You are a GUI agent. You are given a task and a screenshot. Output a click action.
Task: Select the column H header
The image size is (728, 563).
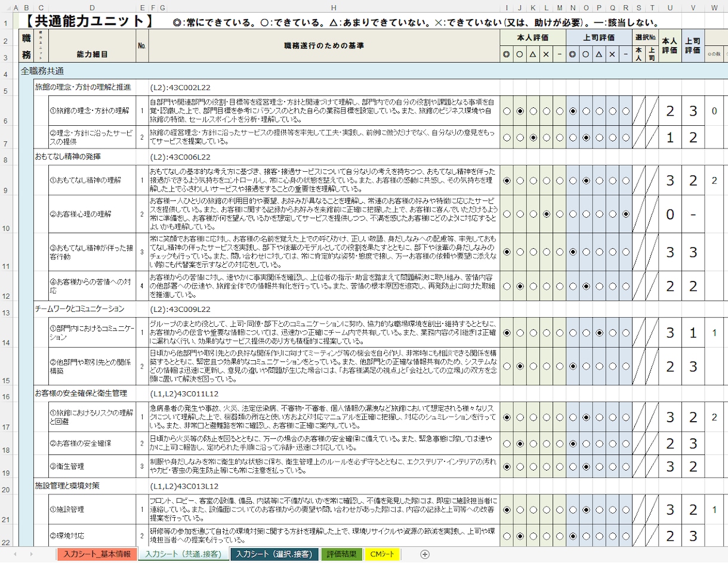[334, 7]
